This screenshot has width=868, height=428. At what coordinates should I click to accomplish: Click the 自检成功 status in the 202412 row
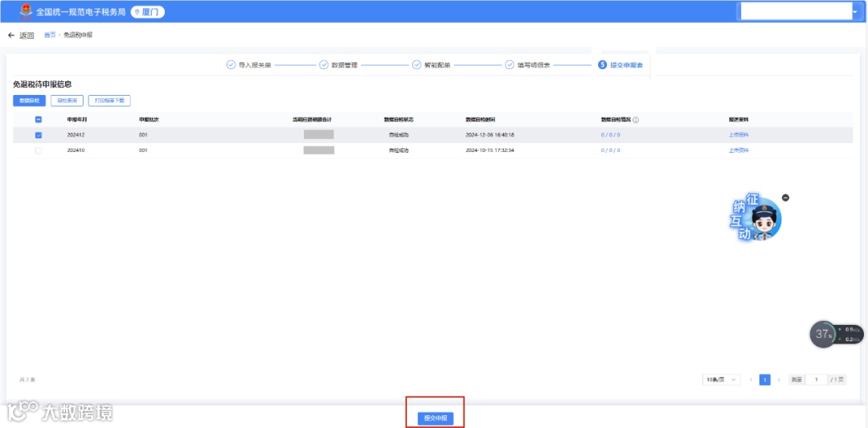click(x=399, y=134)
